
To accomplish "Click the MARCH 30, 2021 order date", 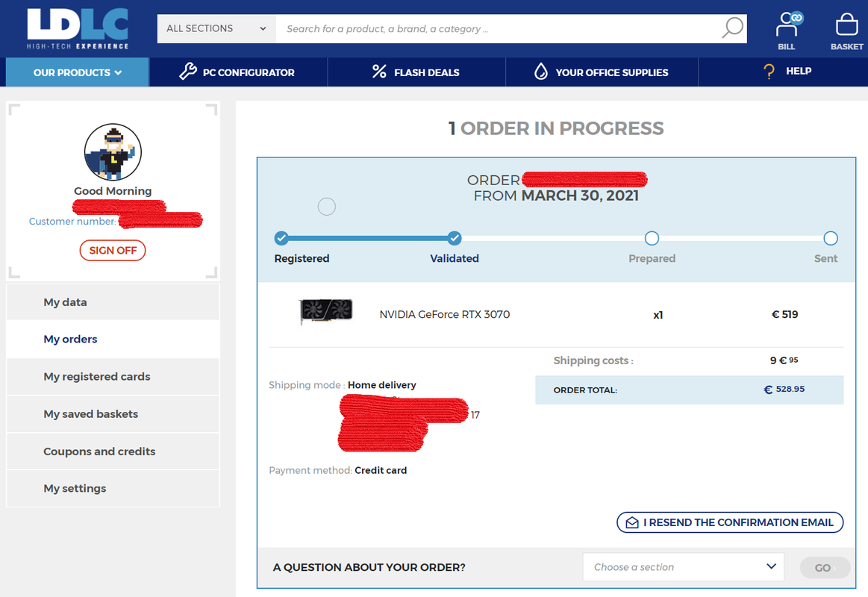I will click(x=580, y=196).
